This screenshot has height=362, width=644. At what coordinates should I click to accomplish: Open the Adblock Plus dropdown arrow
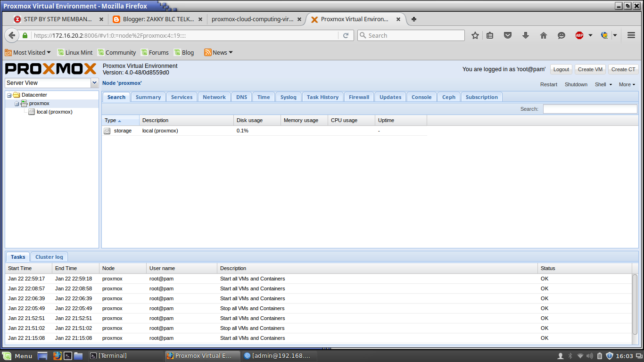(x=590, y=35)
